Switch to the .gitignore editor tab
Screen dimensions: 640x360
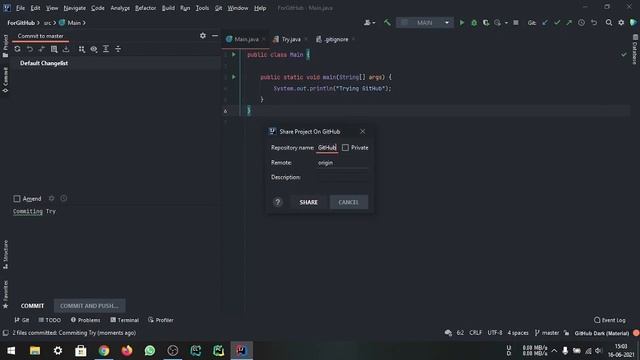click(x=336, y=39)
